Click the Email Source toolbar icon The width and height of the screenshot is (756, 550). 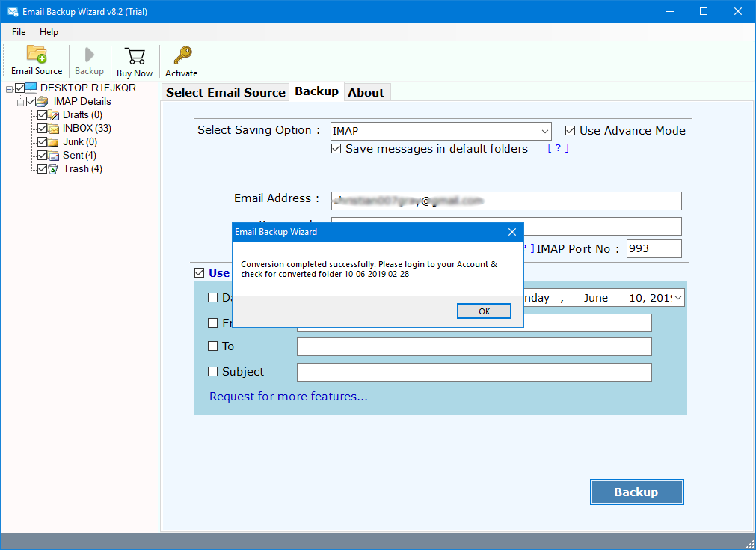(37, 54)
